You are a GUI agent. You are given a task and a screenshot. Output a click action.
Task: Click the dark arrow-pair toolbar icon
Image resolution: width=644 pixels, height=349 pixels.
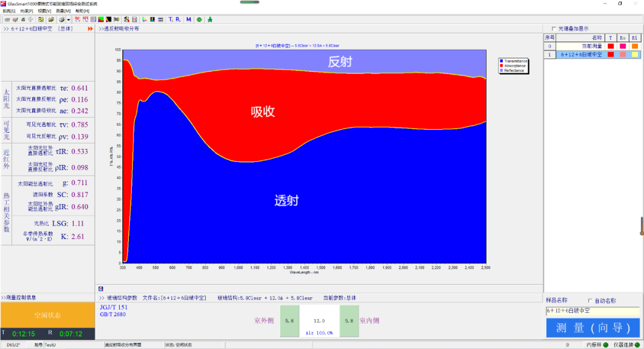116,19
